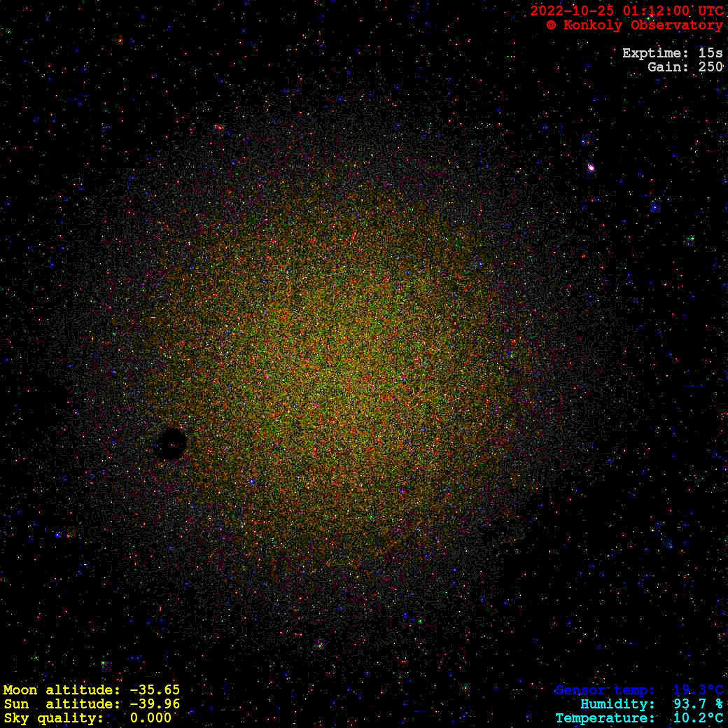
Task: Select the Sun altitude value -39.96
Action: tap(155, 704)
